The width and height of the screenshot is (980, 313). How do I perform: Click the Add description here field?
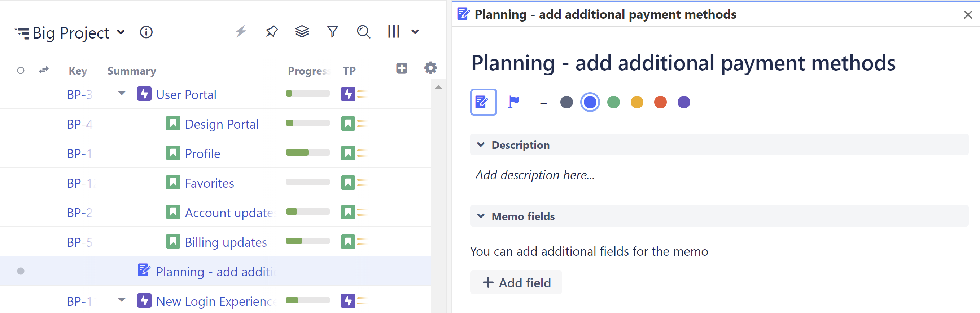click(534, 175)
